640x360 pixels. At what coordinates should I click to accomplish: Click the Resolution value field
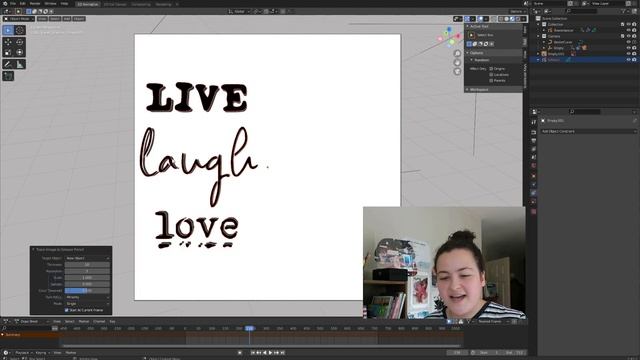(87, 271)
